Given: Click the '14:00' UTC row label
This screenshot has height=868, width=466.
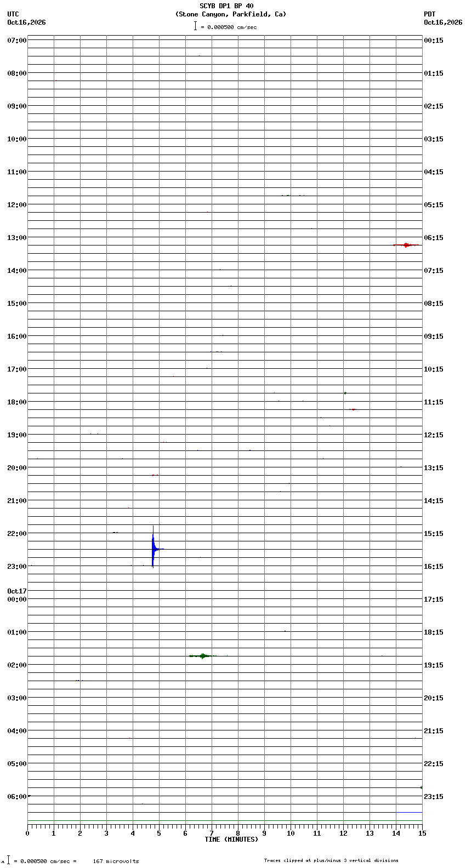Looking at the screenshot, I should click(x=16, y=271).
